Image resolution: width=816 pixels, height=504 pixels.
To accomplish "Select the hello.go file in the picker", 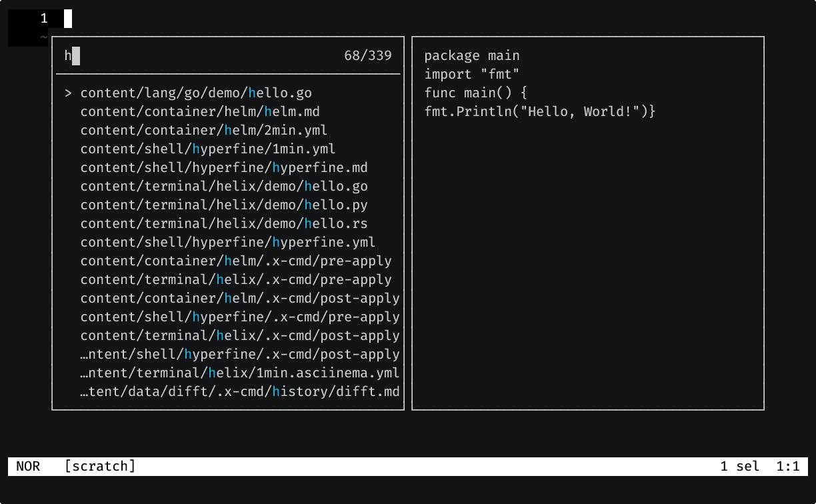I will pyautogui.click(x=195, y=93).
